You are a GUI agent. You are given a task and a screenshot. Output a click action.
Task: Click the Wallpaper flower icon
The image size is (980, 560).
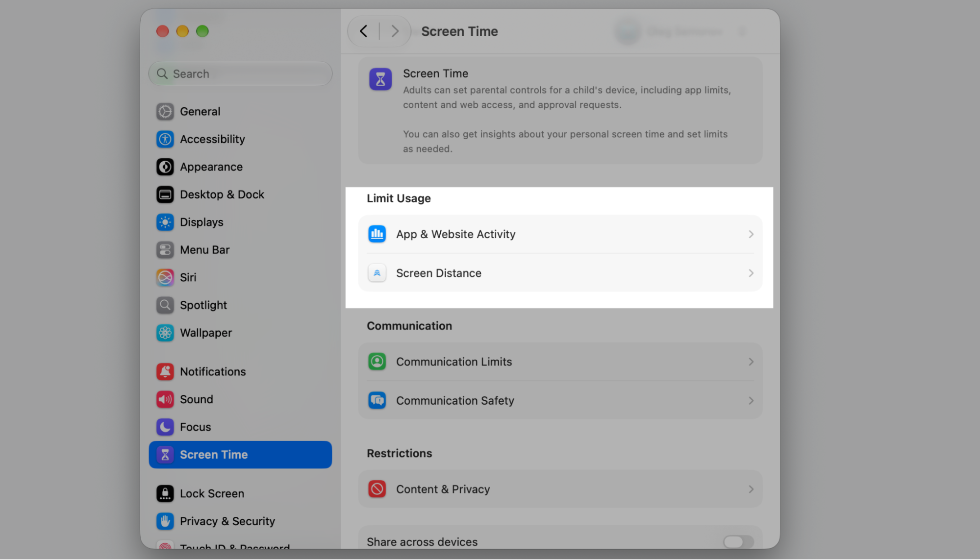point(165,333)
